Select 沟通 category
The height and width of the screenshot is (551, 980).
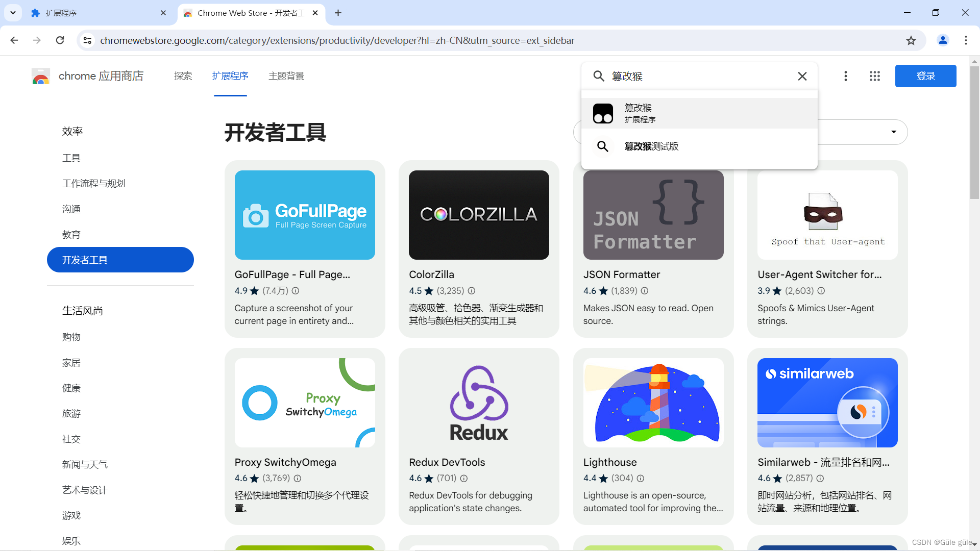[71, 209]
